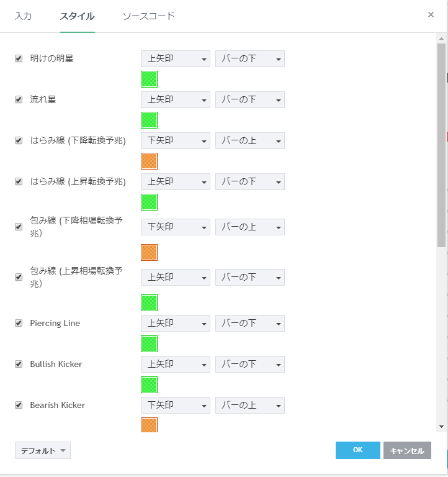Close the settings dialog with X icon

click(431, 15)
